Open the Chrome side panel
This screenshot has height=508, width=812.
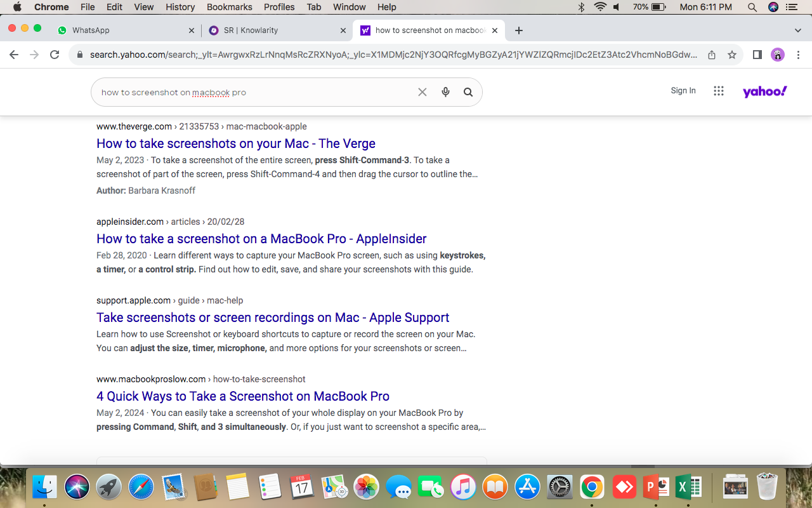[x=757, y=55]
